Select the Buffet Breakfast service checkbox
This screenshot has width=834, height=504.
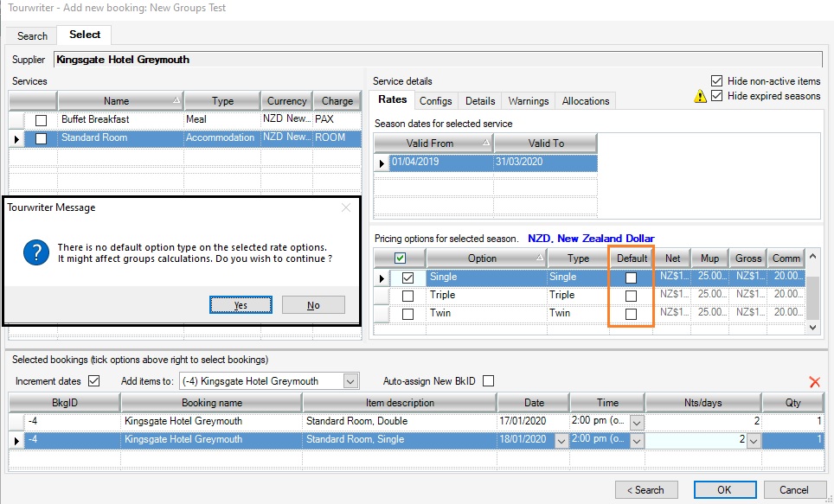pos(41,119)
